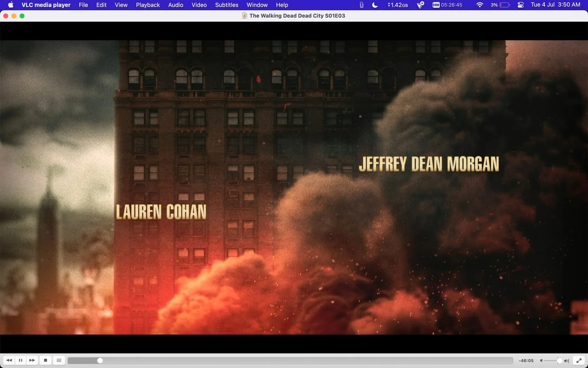The height and width of the screenshot is (368, 588).
Task: Adjust the volume slider knob
Action: pyautogui.click(x=560, y=361)
